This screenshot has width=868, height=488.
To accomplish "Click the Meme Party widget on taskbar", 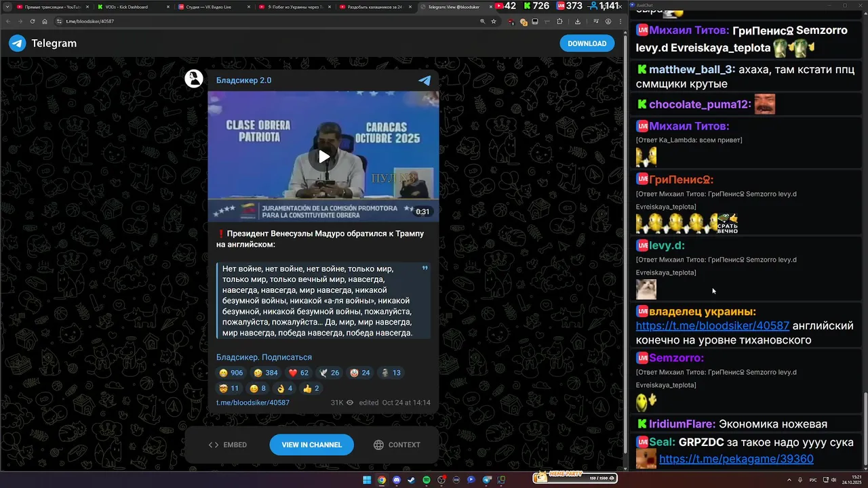I will 575,478.
